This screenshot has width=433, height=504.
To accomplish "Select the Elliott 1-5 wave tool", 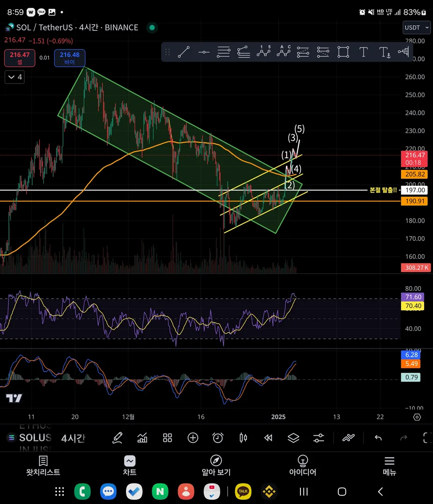I will (x=264, y=52).
